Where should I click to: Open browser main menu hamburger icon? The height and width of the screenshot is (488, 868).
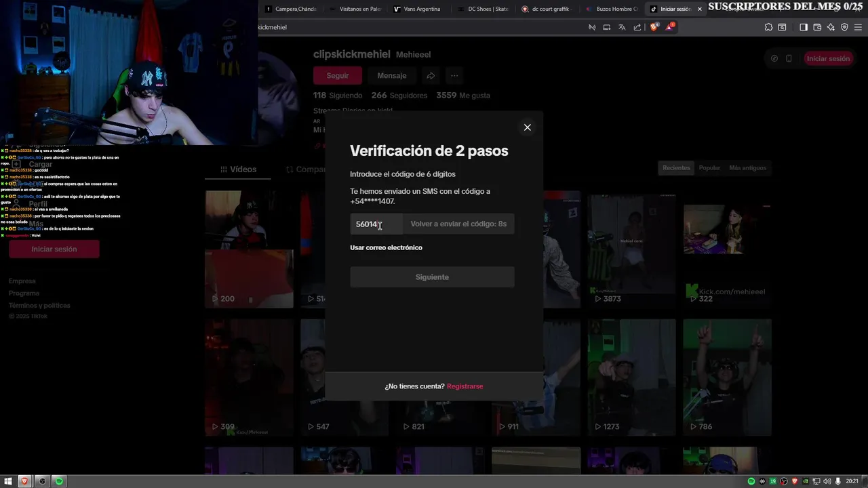point(858,27)
